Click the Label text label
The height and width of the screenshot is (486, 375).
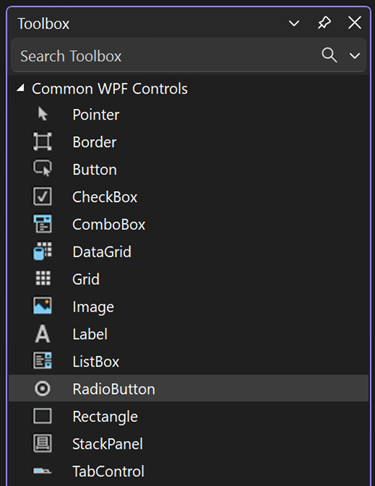pyautogui.click(x=90, y=334)
